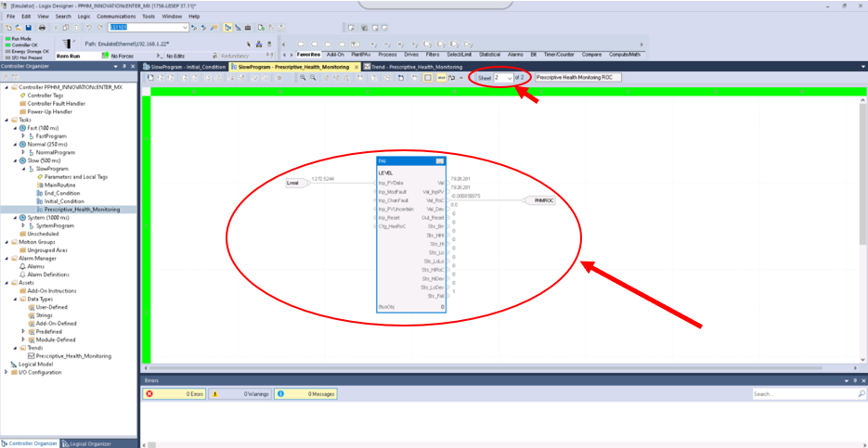Click the Lreal input reference on sheet

click(x=298, y=183)
